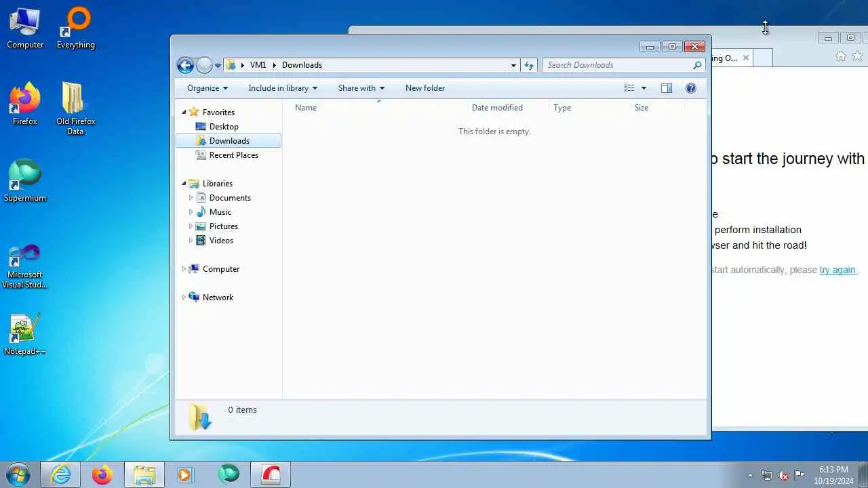Select the Microsoft Visual Studio shortcut
868x488 pixels.
(x=25, y=266)
